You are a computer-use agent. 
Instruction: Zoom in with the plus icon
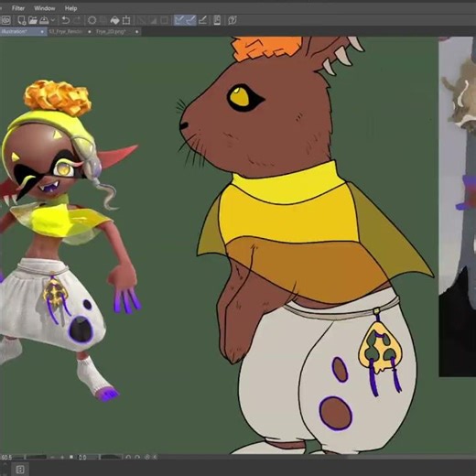62,458
